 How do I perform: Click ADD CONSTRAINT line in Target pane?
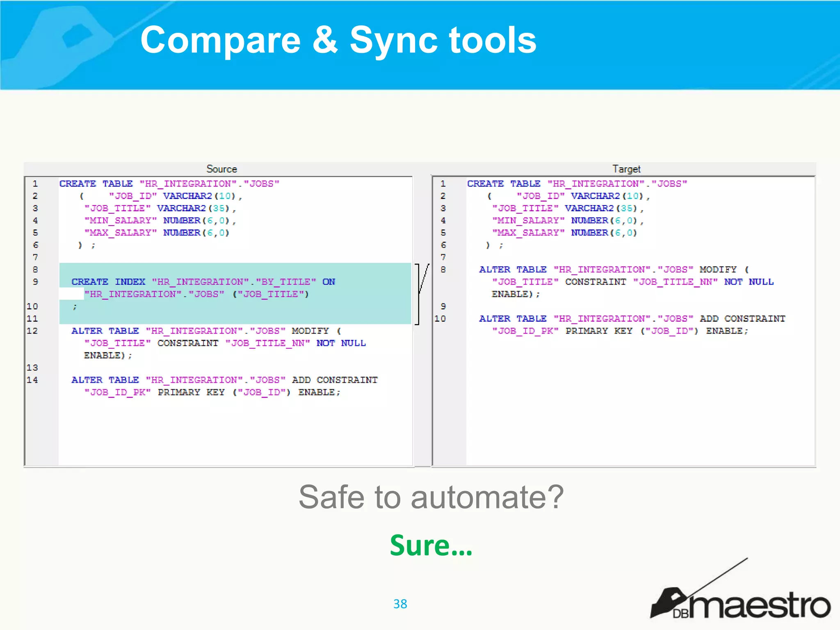point(632,319)
